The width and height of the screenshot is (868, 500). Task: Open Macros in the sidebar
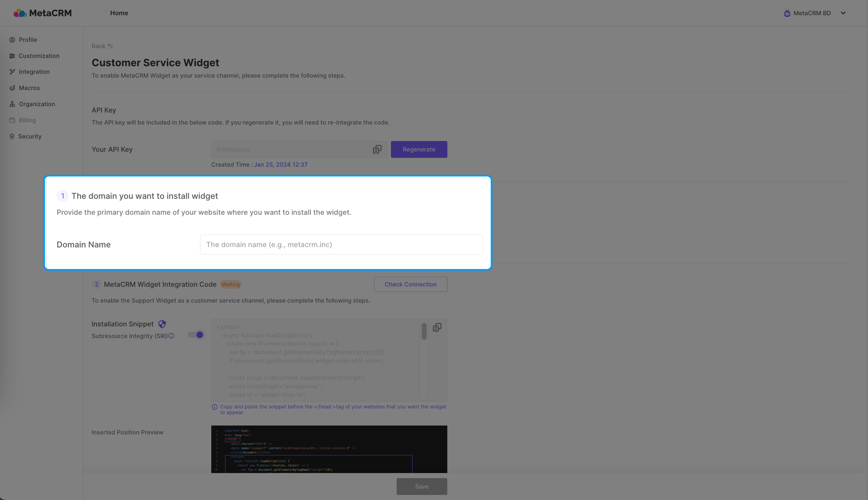click(x=29, y=88)
